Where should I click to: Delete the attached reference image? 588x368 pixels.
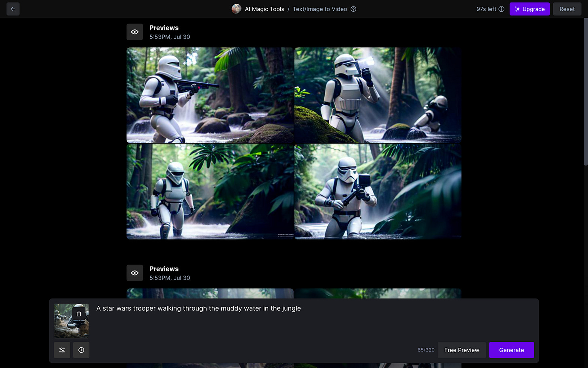79,314
